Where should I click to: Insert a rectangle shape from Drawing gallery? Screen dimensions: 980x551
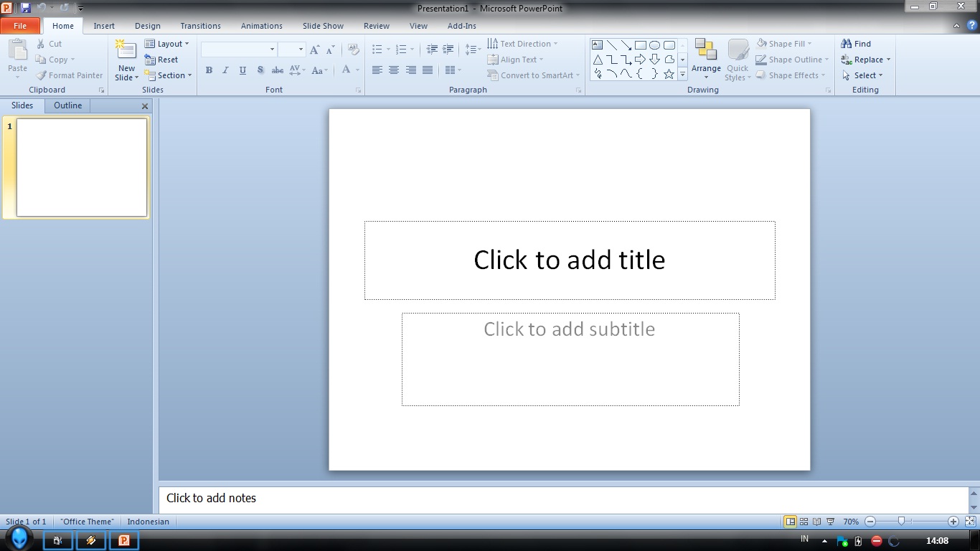coord(640,44)
